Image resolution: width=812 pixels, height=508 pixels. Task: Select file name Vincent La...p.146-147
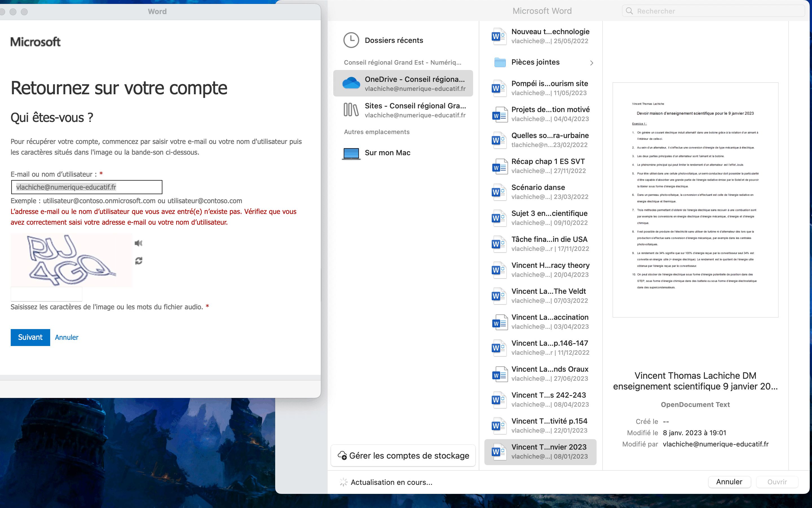tap(550, 343)
